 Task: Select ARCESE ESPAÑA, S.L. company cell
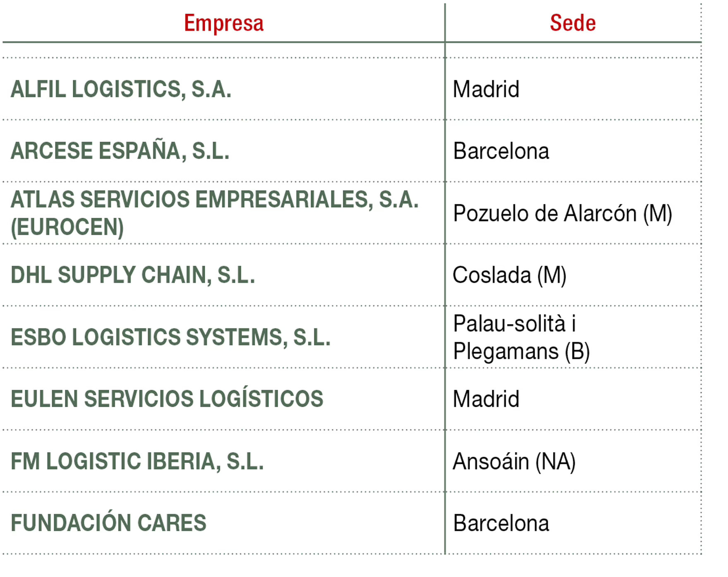pyautogui.click(x=120, y=151)
